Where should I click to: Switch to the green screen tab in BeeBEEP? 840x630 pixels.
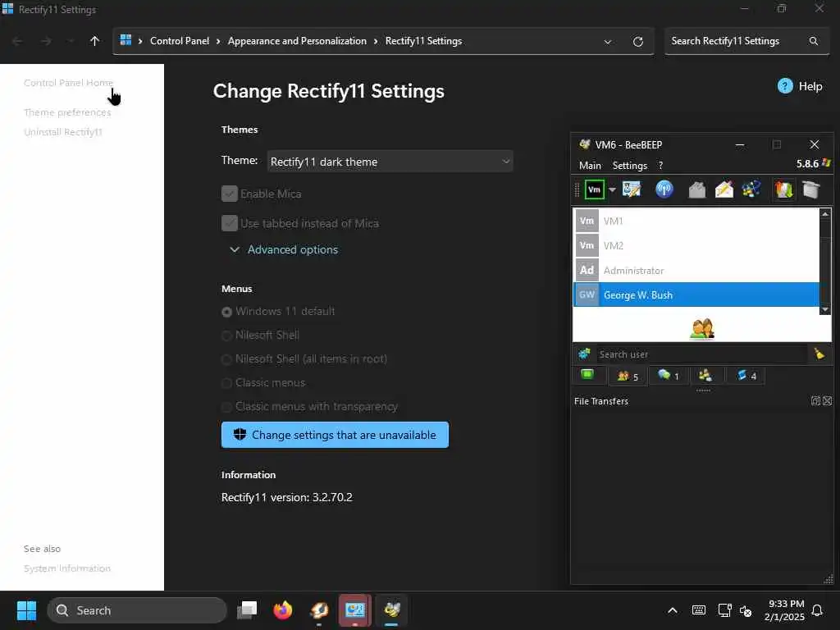click(x=587, y=375)
